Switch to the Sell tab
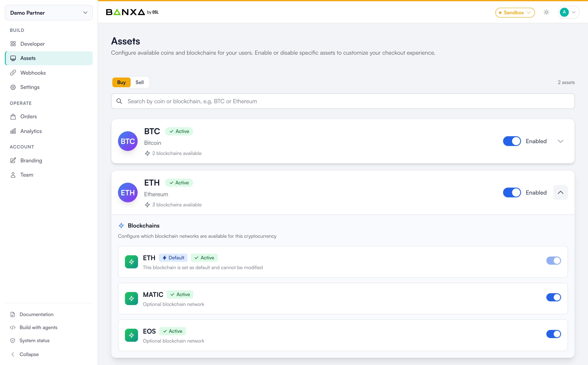Screen dimensions: 588x365 point(139,82)
